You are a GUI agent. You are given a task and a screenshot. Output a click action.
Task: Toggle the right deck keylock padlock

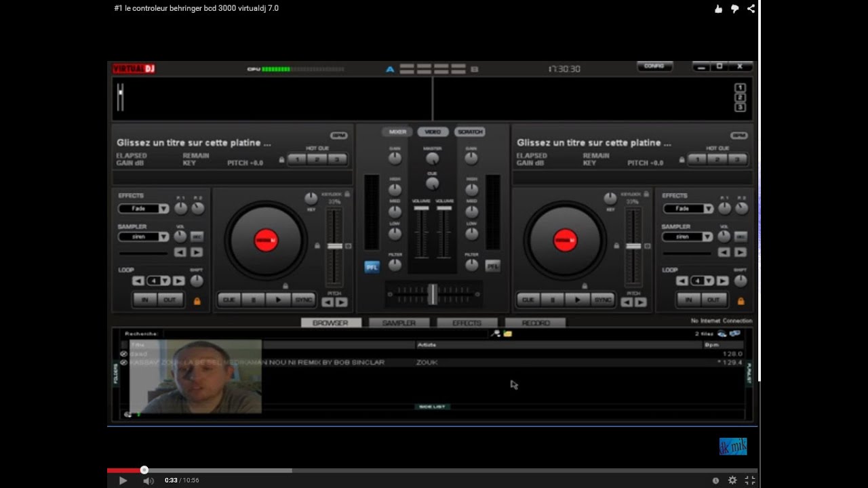click(x=646, y=194)
